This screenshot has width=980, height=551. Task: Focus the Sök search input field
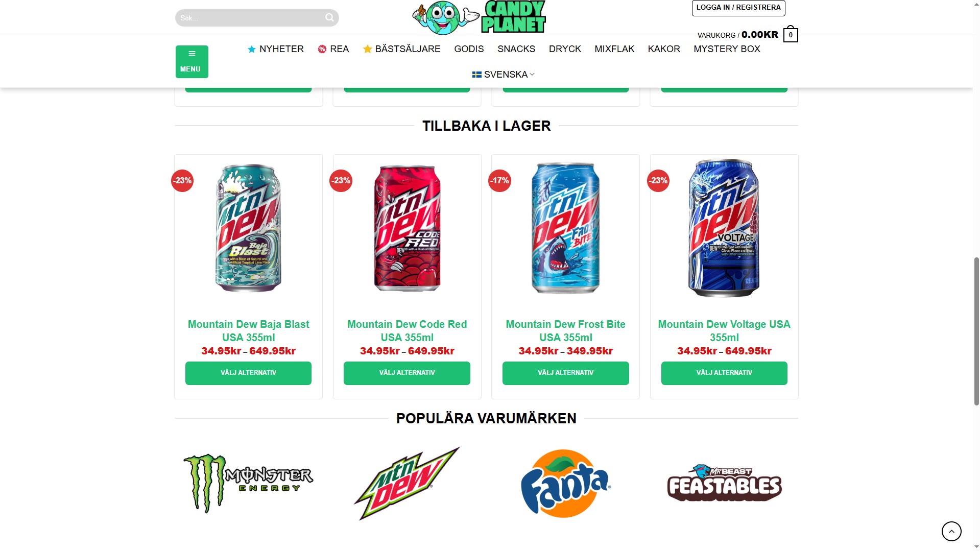pyautogui.click(x=250, y=18)
